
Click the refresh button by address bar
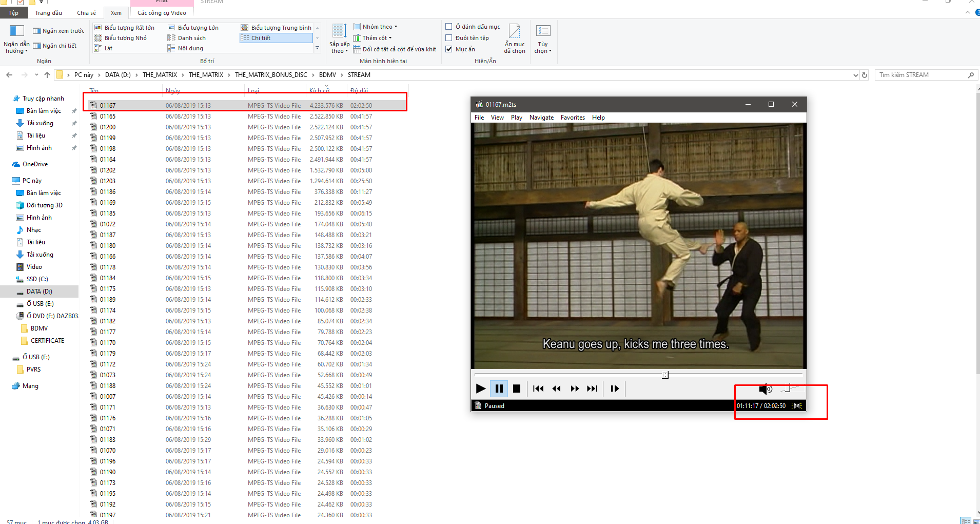pos(865,75)
